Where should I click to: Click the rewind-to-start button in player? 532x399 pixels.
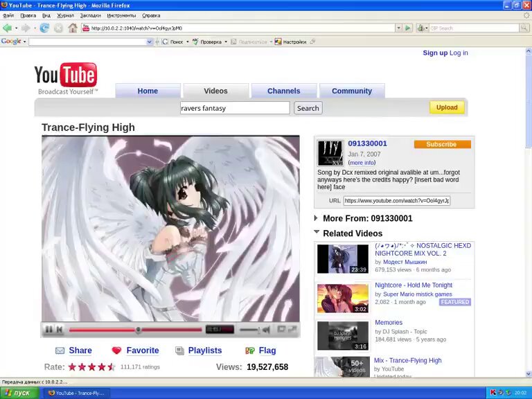[x=60, y=330]
